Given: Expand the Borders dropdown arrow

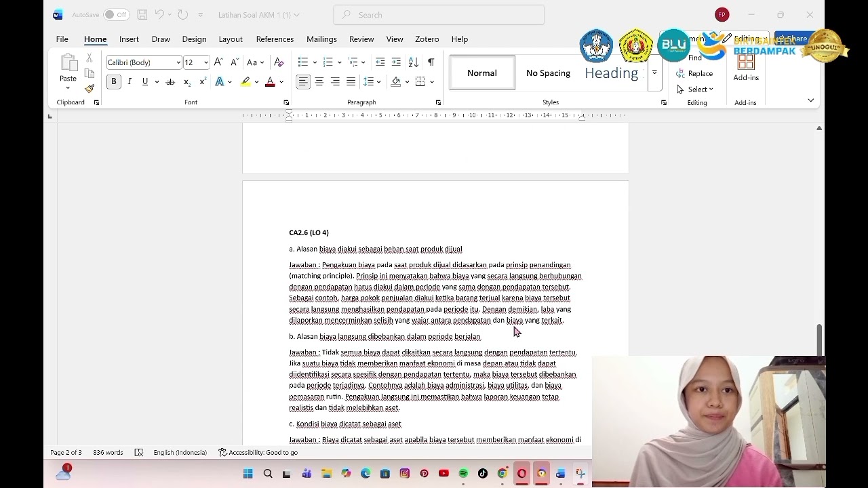Looking at the screenshot, I should pos(432,82).
